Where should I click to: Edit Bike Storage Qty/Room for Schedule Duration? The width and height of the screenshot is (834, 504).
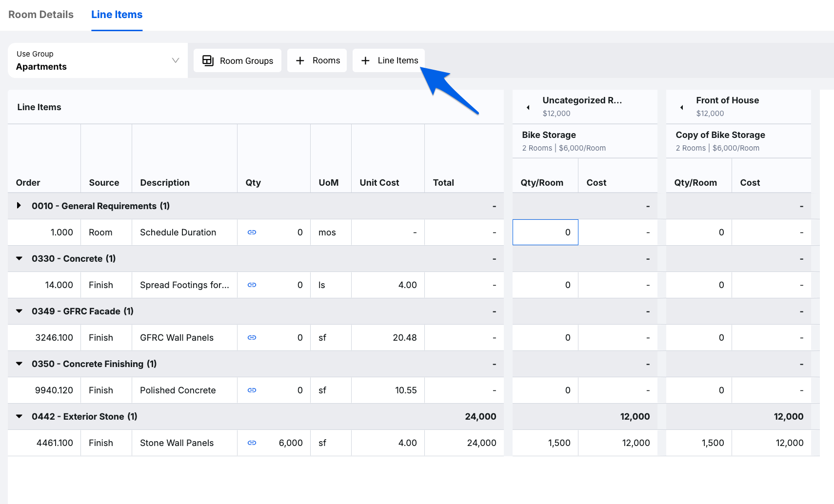point(545,233)
